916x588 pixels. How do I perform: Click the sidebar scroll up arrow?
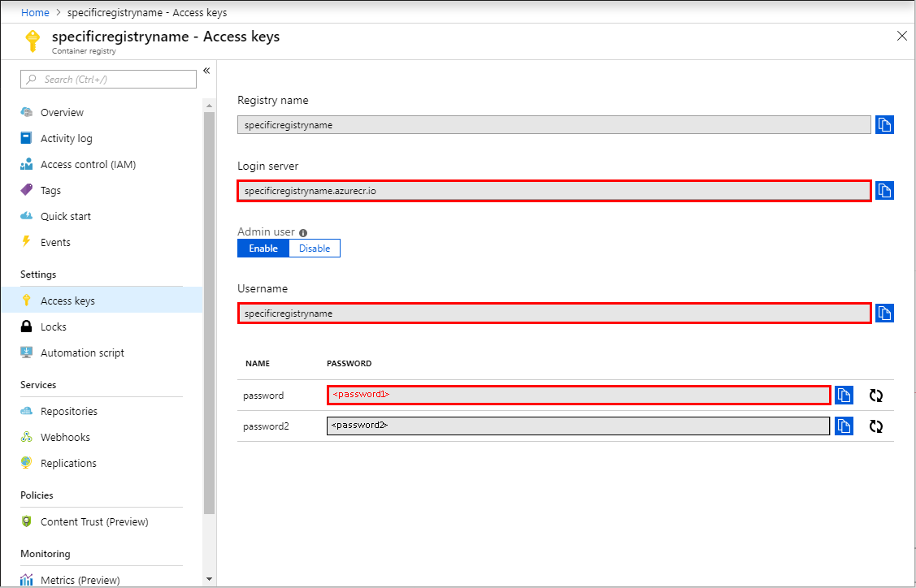pos(209,106)
